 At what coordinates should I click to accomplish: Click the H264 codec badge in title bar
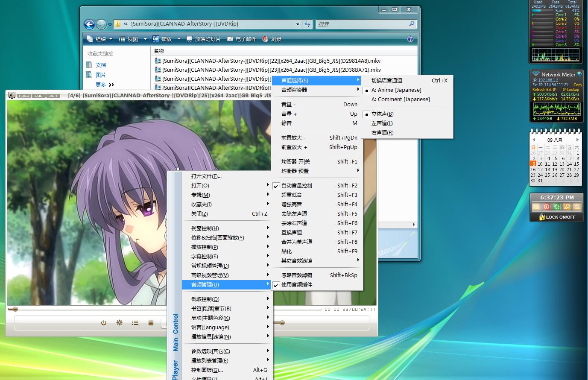click(24, 96)
